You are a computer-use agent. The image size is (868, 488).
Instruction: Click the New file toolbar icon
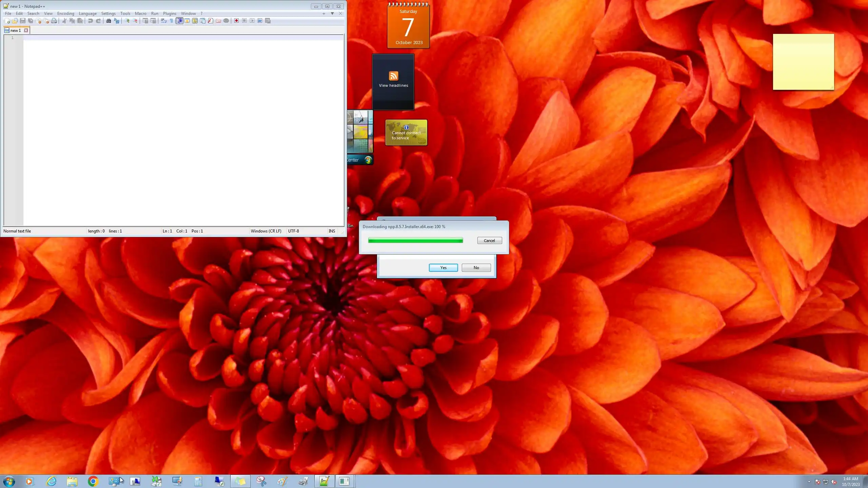click(7, 21)
